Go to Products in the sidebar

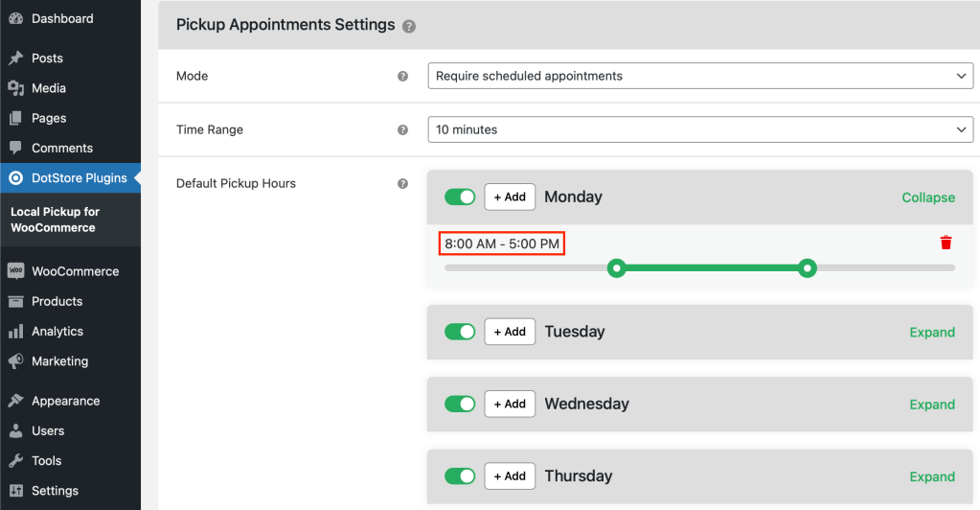[x=57, y=301]
